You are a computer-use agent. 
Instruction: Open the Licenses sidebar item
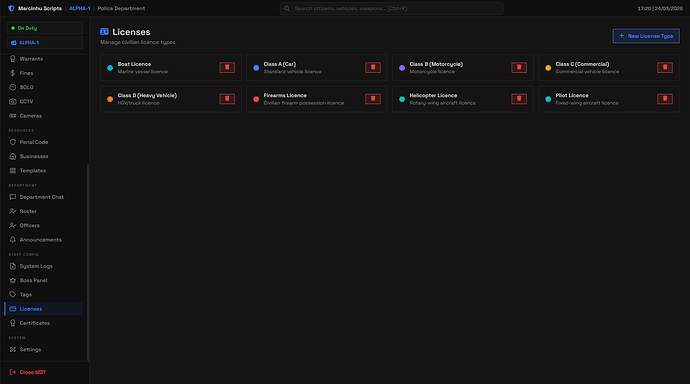(x=44, y=309)
